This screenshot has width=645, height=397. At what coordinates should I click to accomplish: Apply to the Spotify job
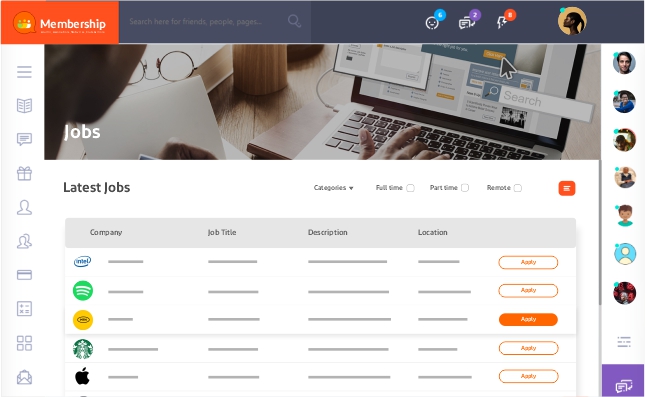(x=528, y=290)
